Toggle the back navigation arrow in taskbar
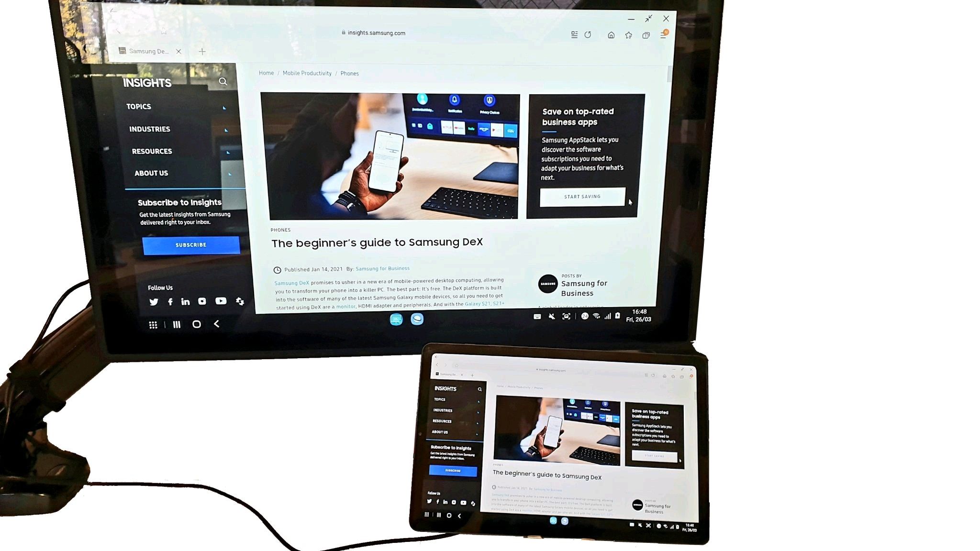 pyautogui.click(x=216, y=324)
